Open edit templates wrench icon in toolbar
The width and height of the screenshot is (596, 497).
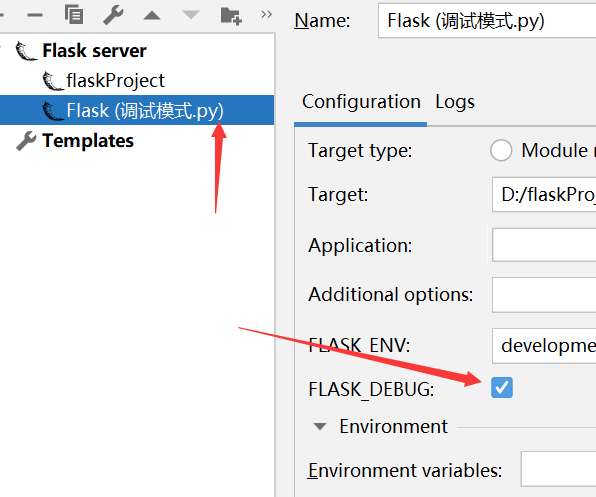pos(113,15)
